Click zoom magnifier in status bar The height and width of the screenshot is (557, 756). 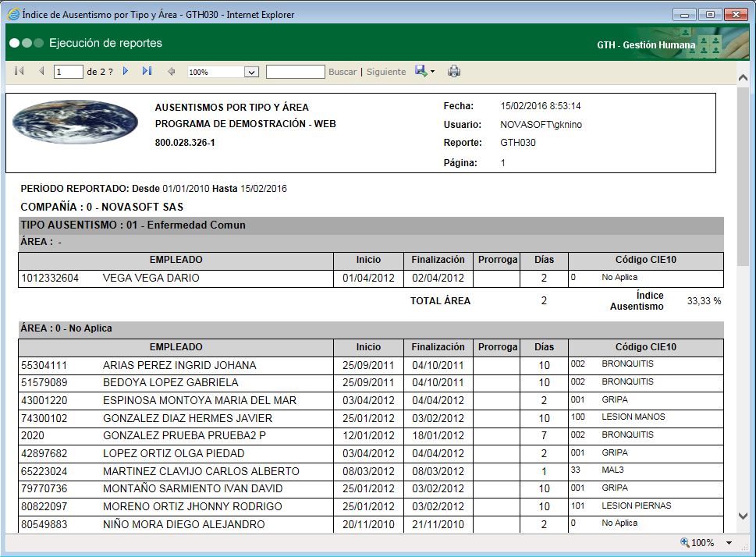pyautogui.click(x=685, y=542)
